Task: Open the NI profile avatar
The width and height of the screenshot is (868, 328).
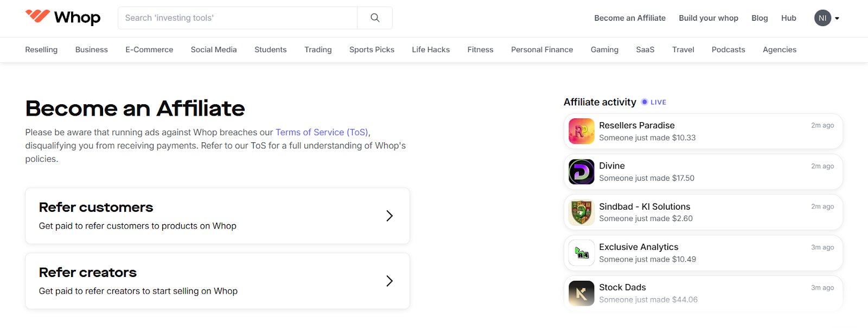Action: coord(822,18)
